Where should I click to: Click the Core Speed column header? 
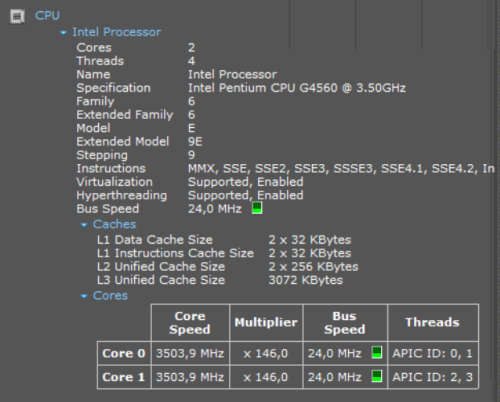[190, 323]
